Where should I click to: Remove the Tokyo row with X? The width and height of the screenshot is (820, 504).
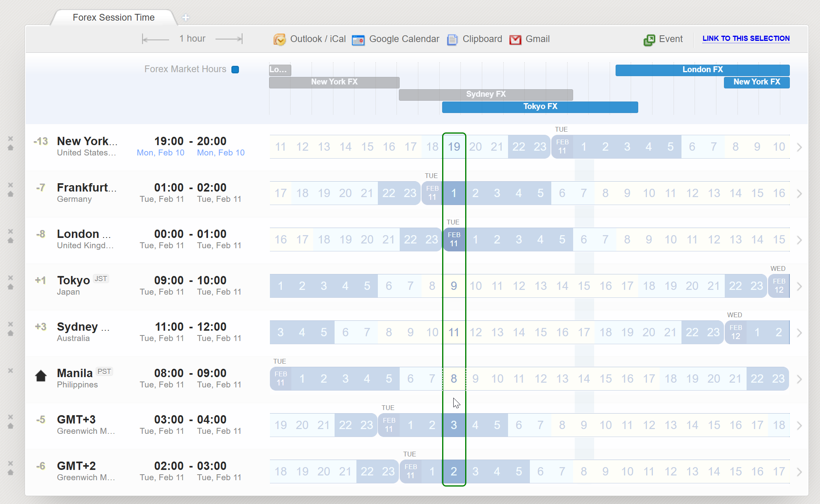tap(11, 278)
